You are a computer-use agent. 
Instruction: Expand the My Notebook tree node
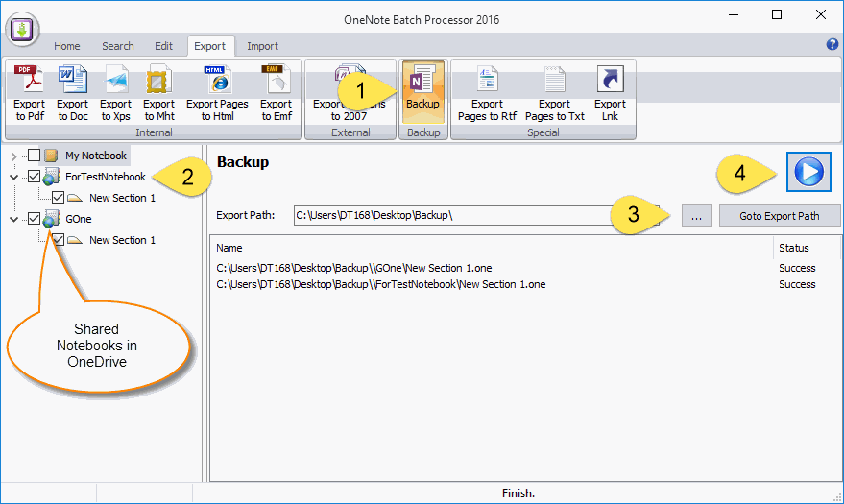[x=14, y=156]
